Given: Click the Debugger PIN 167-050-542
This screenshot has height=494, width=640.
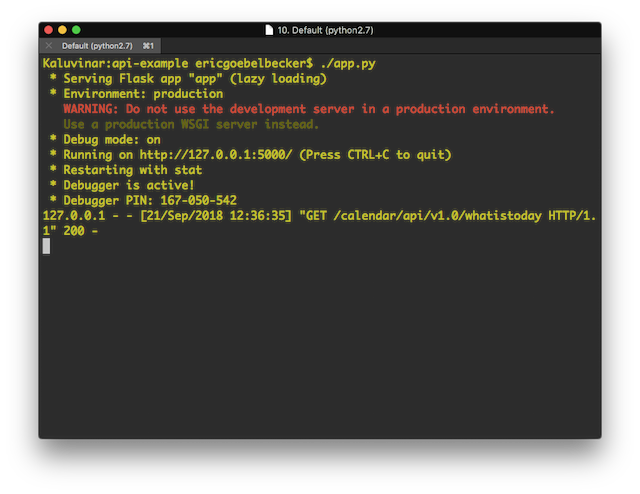Looking at the screenshot, I should (198, 200).
